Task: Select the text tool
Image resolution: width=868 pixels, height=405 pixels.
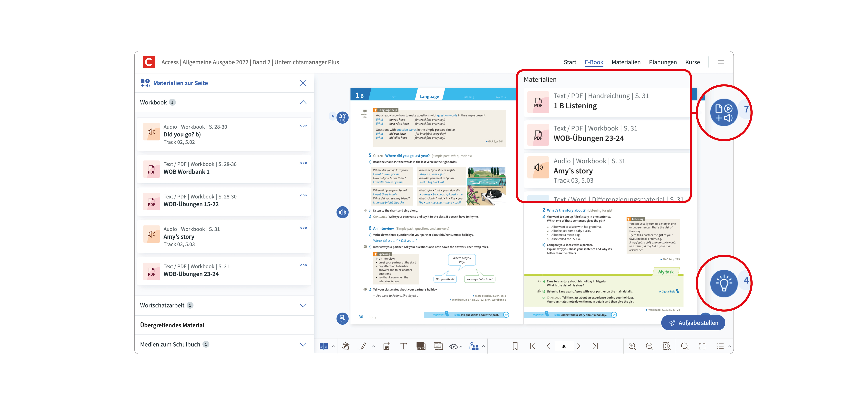Action: [403, 346]
